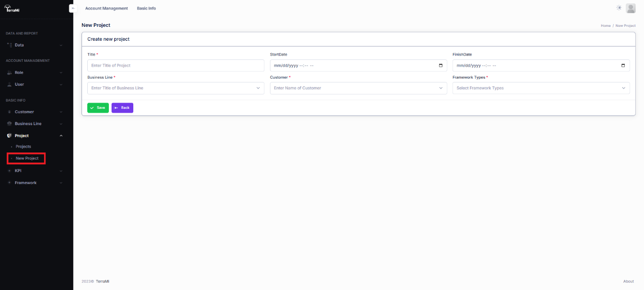The image size is (644, 290).
Task: Click the TerraMi logo in sidebar
Action: (x=12, y=8)
